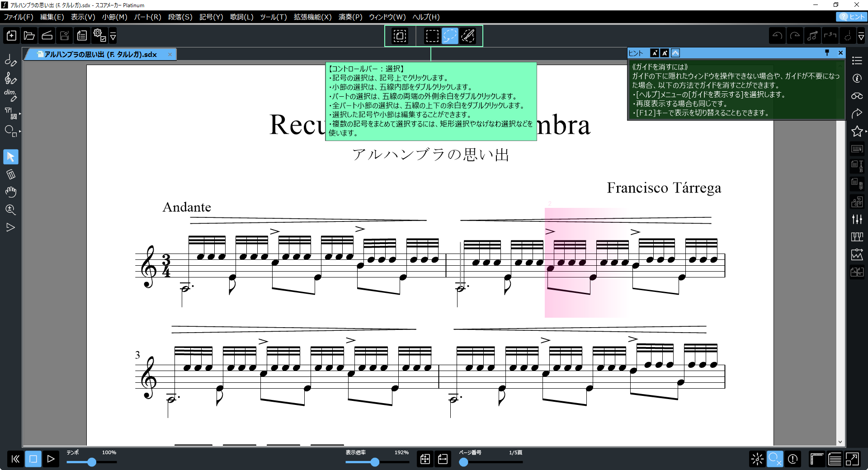Pin the hint panel
This screenshot has width=868, height=470.
(x=827, y=53)
